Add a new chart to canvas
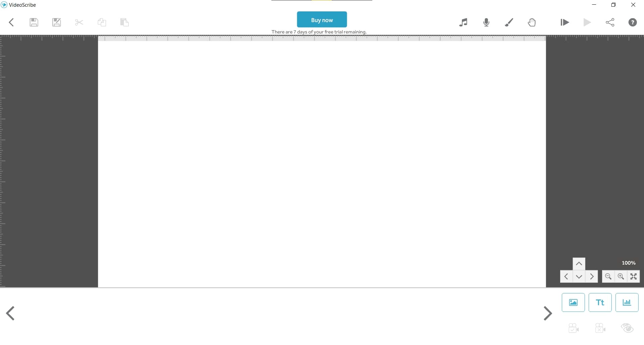Image resolution: width=644 pixels, height=345 pixels. [627, 303]
